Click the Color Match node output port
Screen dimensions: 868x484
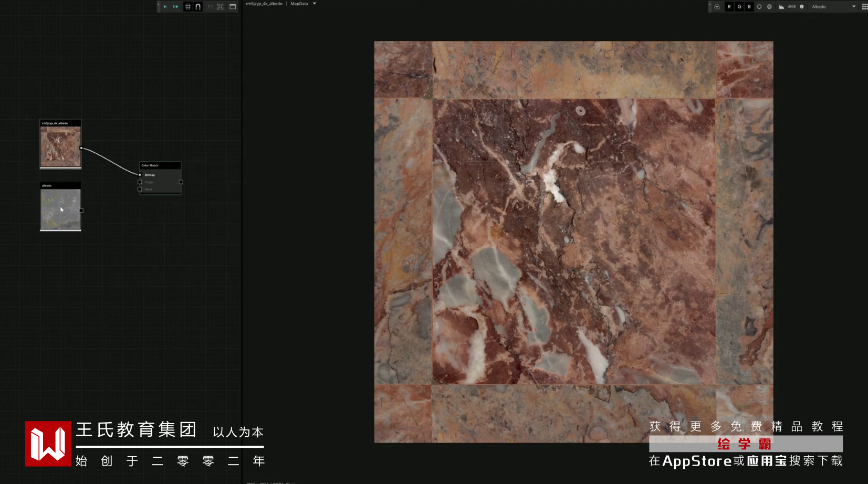pos(181,182)
